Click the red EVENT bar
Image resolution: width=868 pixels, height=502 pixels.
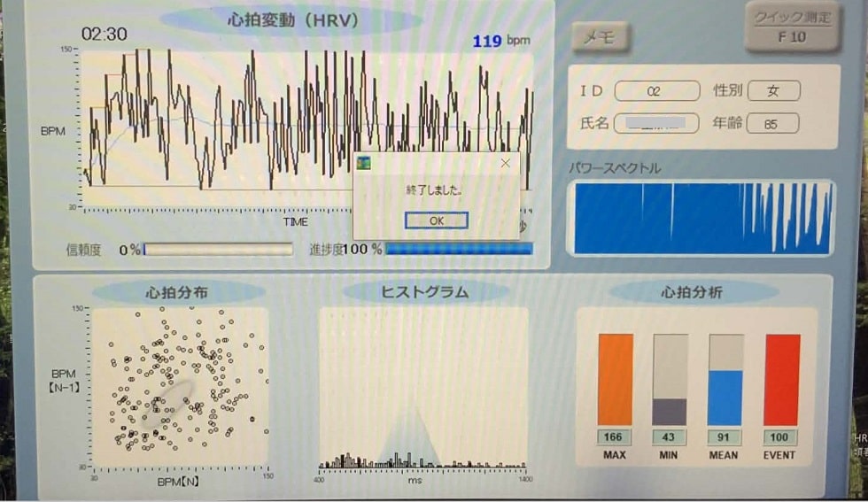pos(781,379)
